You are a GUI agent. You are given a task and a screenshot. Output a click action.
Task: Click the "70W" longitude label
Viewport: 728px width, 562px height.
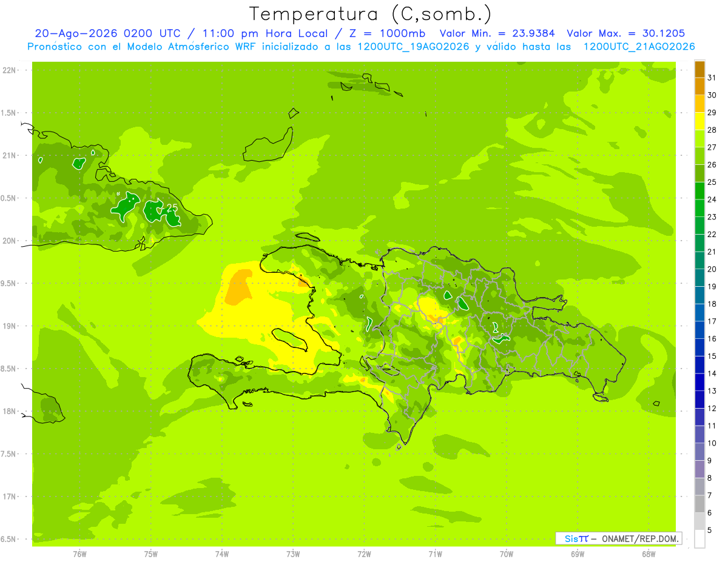click(x=507, y=554)
